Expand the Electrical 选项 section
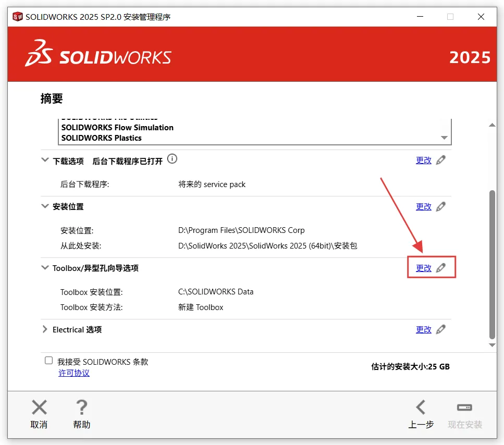 [45, 329]
